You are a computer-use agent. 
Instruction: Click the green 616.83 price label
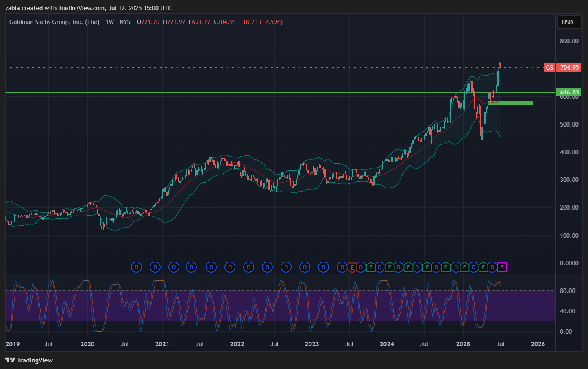(x=569, y=92)
